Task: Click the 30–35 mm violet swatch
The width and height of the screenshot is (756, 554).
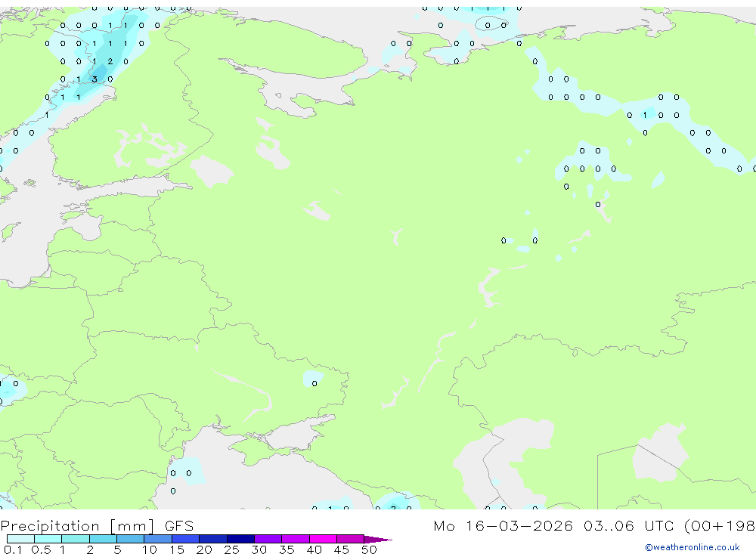Action: [x=268, y=539]
